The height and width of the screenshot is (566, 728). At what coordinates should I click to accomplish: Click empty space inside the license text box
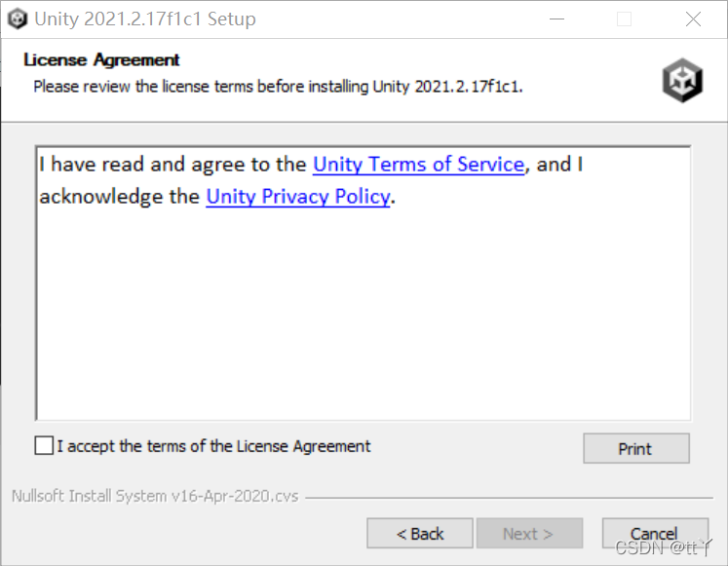(x=364, y=316)
